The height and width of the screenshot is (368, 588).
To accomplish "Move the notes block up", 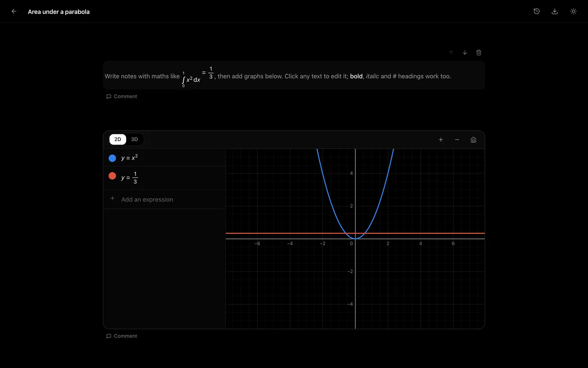I will (x=451, y=53).
